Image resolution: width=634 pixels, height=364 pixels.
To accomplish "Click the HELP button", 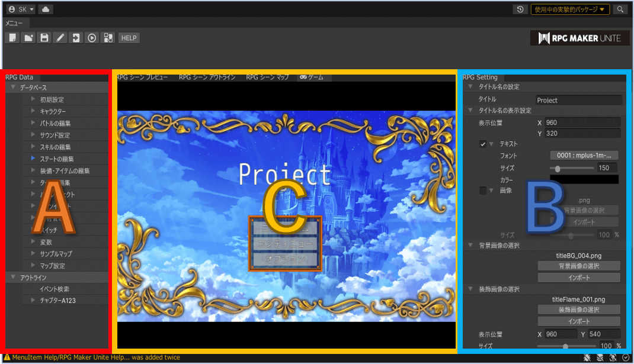I will point(129,38).
